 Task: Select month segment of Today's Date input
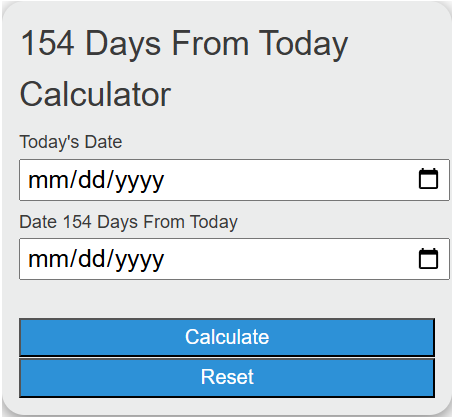[49, 180]
